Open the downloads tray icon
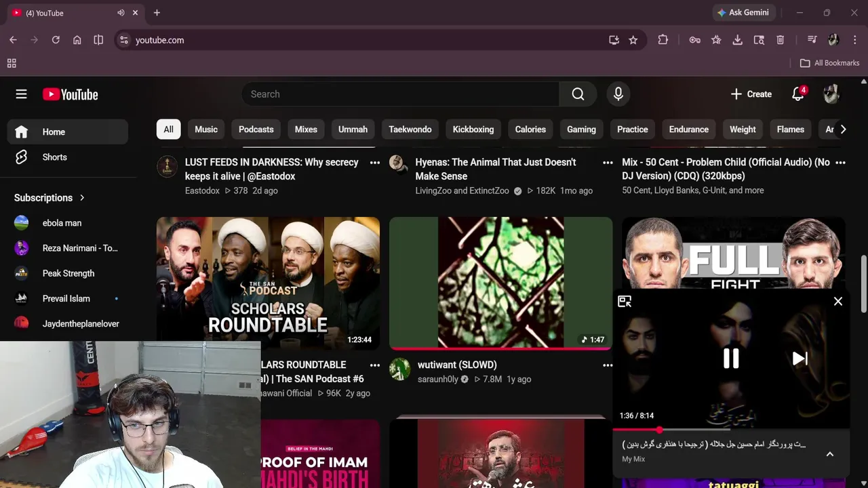 click(737, 40)
